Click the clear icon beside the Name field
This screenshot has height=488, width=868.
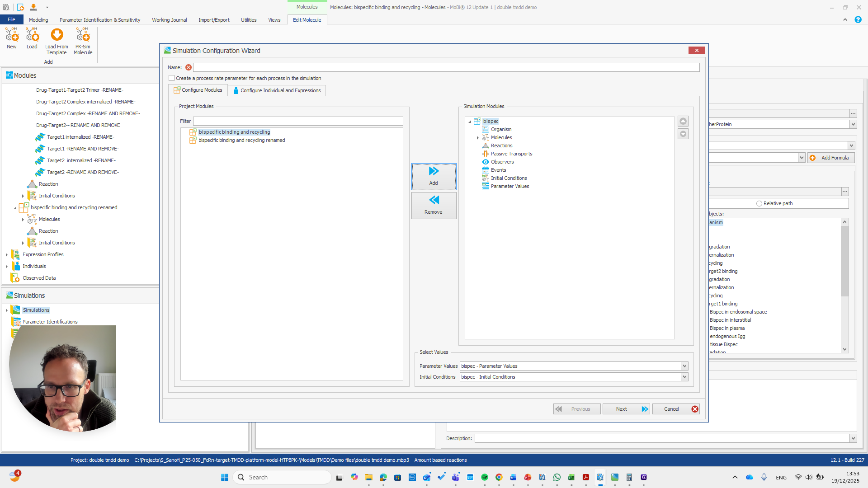[x=189, y=67]
